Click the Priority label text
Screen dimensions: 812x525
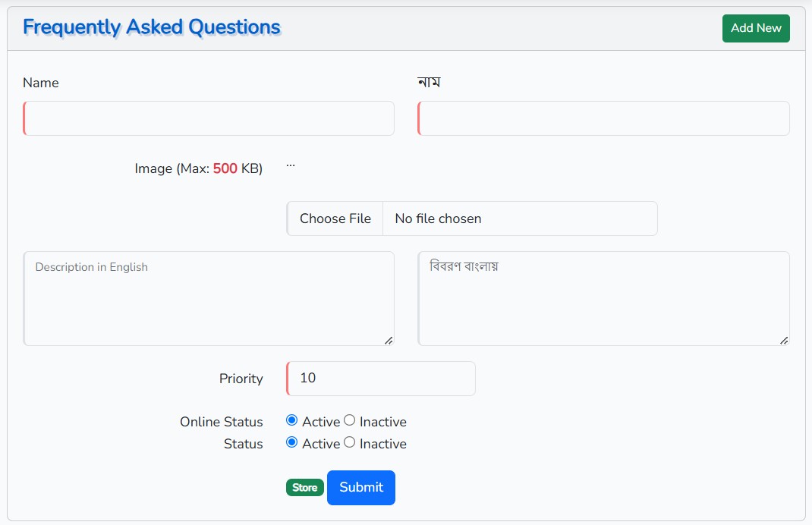241,379
